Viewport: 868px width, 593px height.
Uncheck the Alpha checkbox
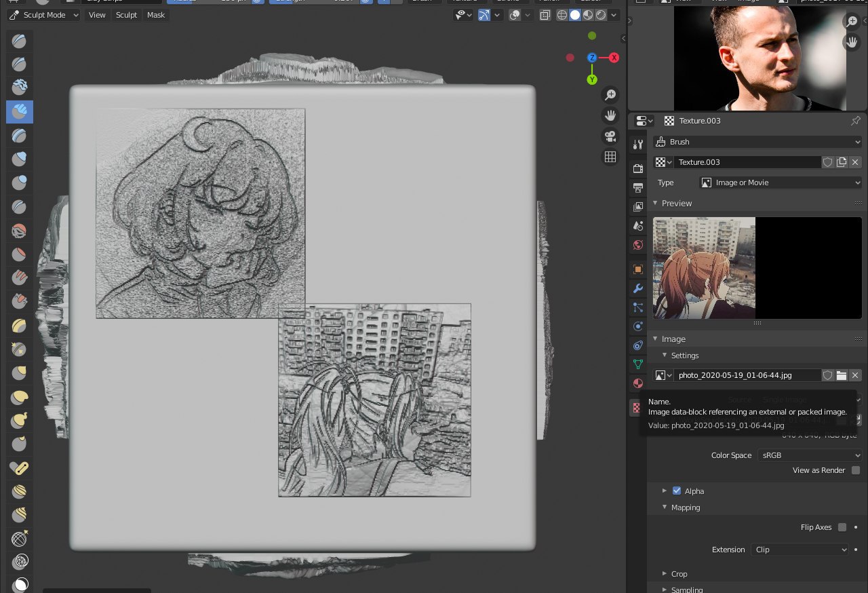[677, 491]
